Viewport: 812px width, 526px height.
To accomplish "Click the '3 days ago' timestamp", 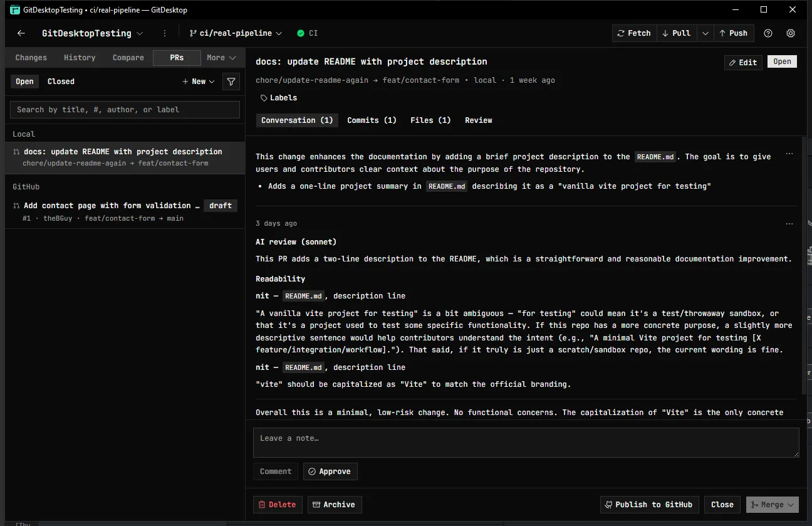I will (276, 224).
